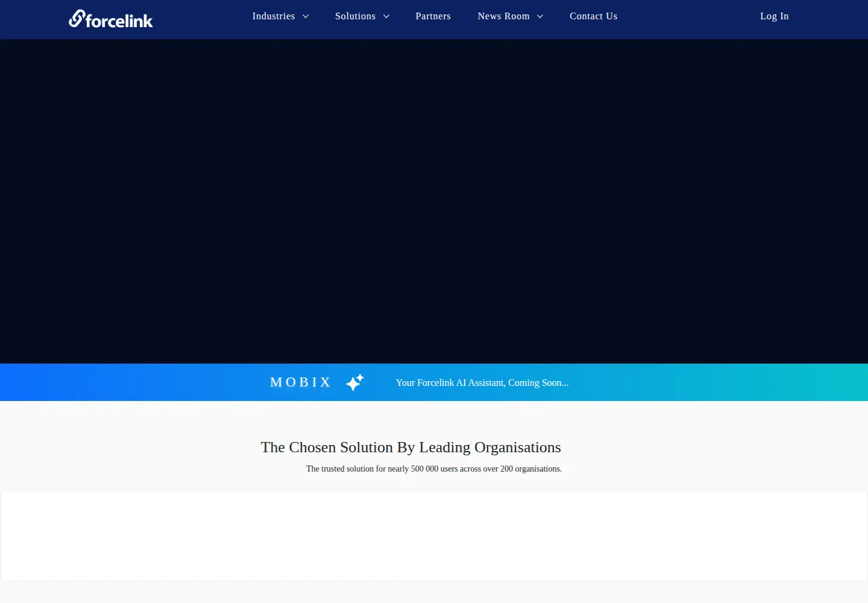This screenshot has height=603, width=868.
Task: Click the Log In link
Action: point(774,16)
